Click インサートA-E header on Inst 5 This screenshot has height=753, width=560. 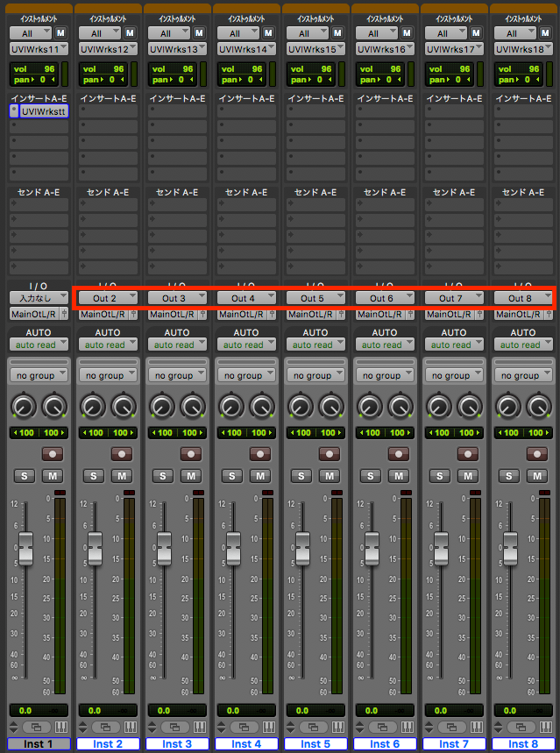coord(315,98)
